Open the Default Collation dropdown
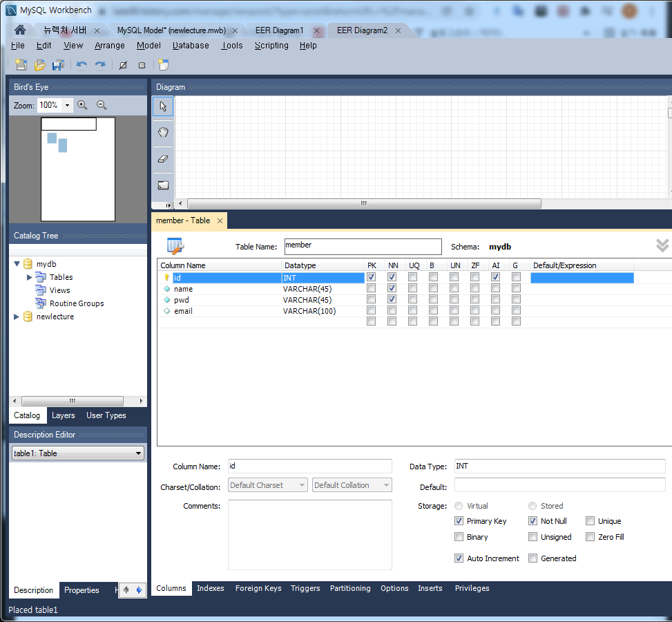Viewport: 672px width, 622px height. (352, 485)
